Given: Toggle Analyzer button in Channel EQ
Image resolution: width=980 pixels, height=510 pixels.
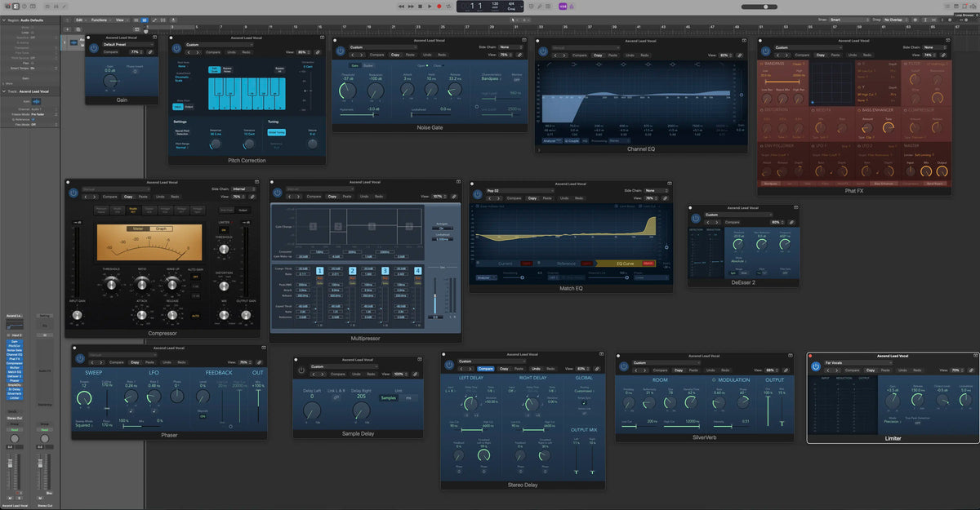Looking at the screenshot, I should pos(553,140).
